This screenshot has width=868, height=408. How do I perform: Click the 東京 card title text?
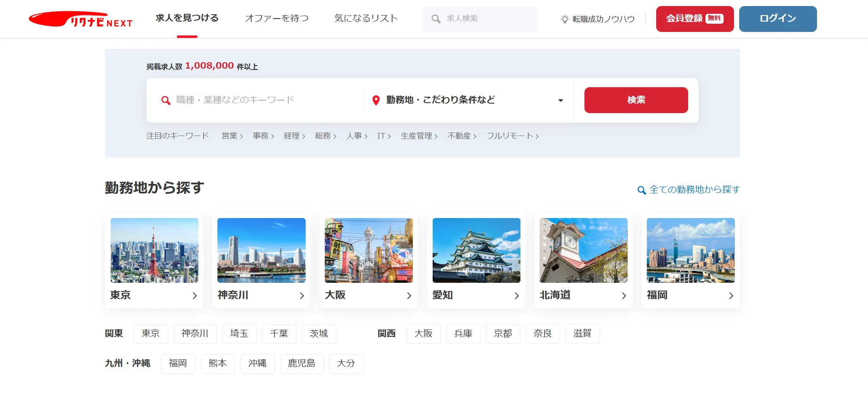[121, 295]
